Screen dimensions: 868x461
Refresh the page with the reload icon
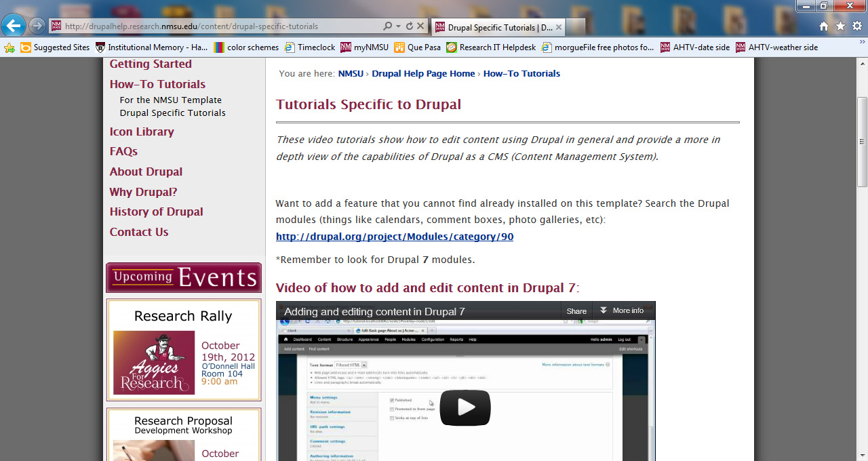(409, 26)
